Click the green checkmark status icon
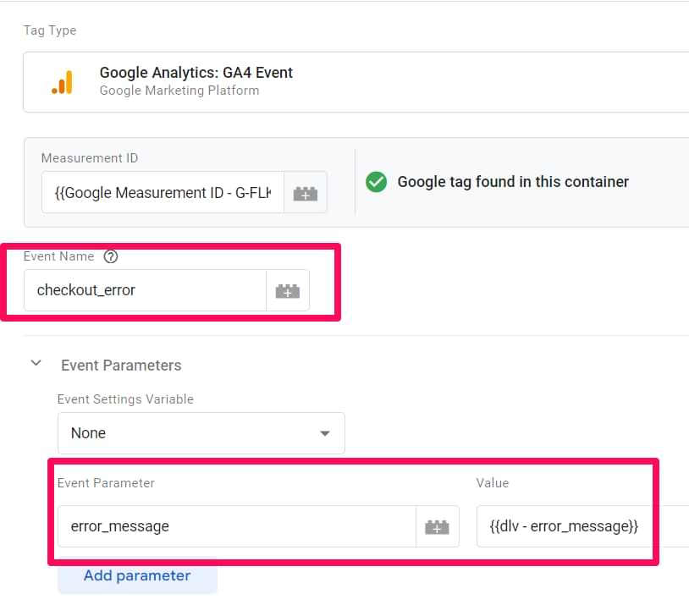The image size is (689, 616). (x=376, y=182)
